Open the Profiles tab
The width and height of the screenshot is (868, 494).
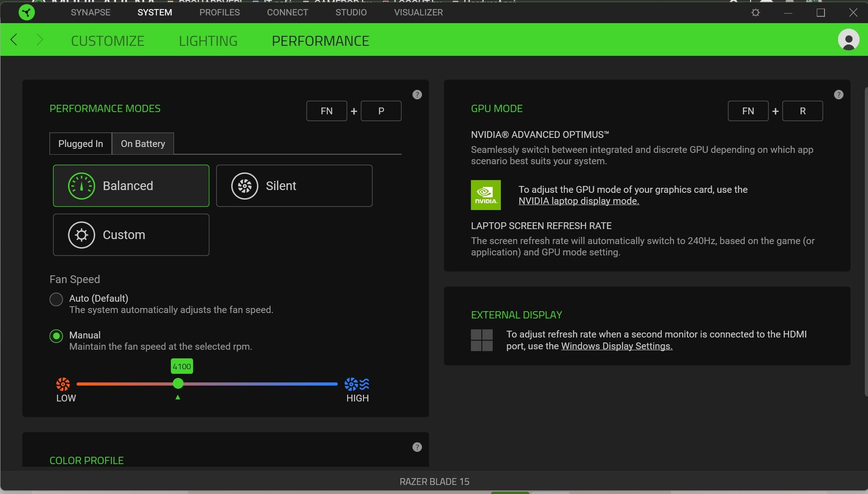pyautogui.click(x=219, y=12)
